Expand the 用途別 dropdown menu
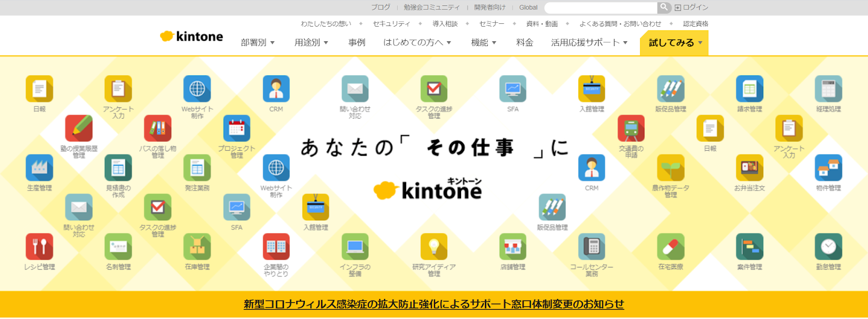The image size is (868, 319). 311,42
